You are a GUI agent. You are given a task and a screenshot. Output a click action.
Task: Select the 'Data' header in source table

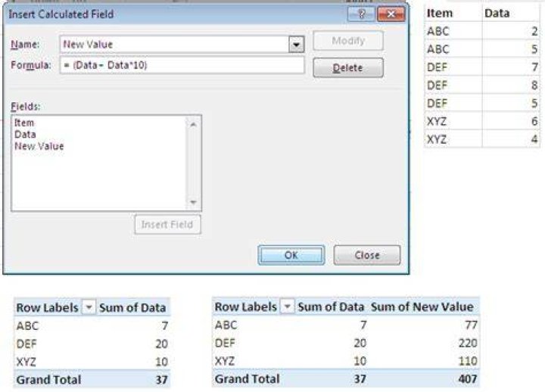click(497, 13)
